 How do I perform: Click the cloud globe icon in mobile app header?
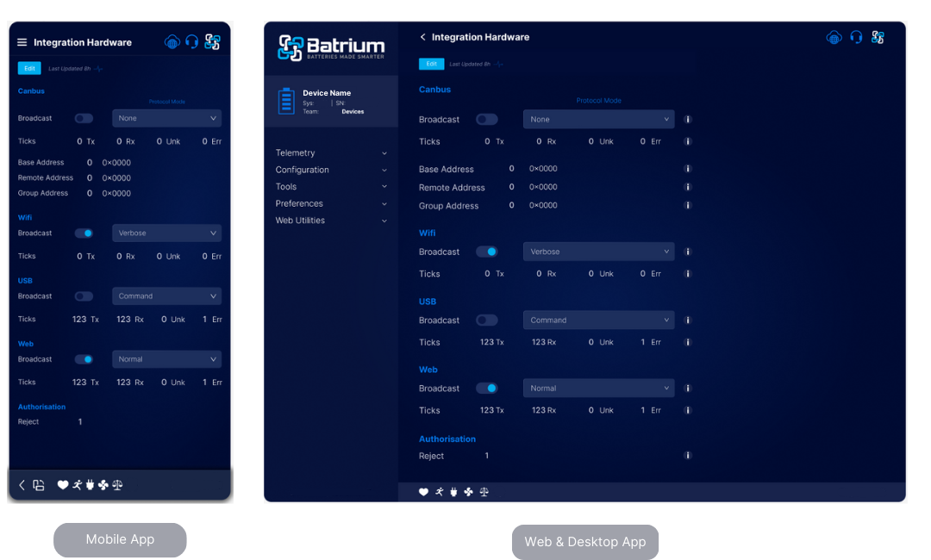click(172, 42)
